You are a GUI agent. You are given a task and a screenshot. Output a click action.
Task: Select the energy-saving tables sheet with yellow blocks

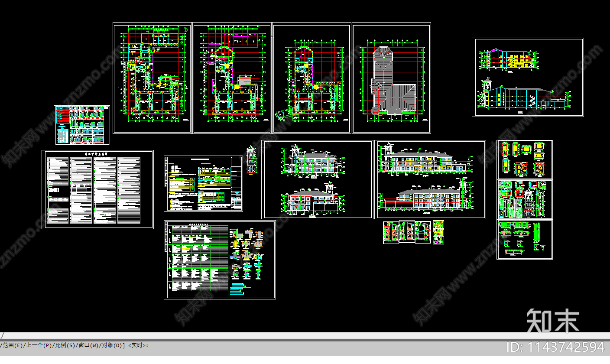click(203, 184)
